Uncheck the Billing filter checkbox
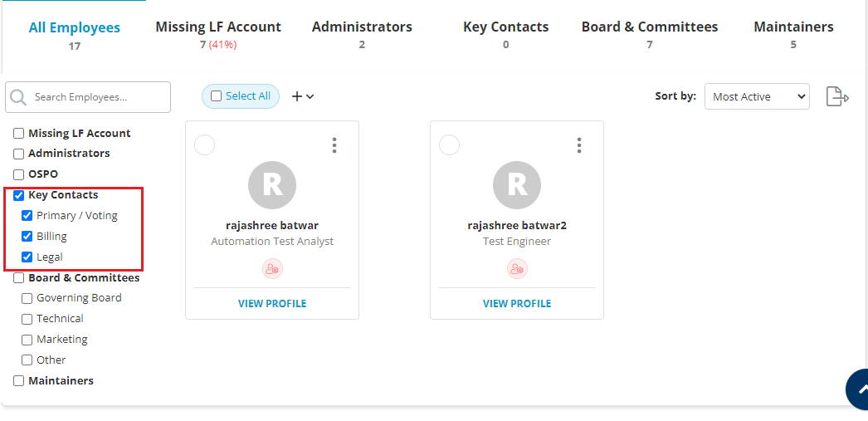Screen dimensions: 868x421 pos(27,237)
